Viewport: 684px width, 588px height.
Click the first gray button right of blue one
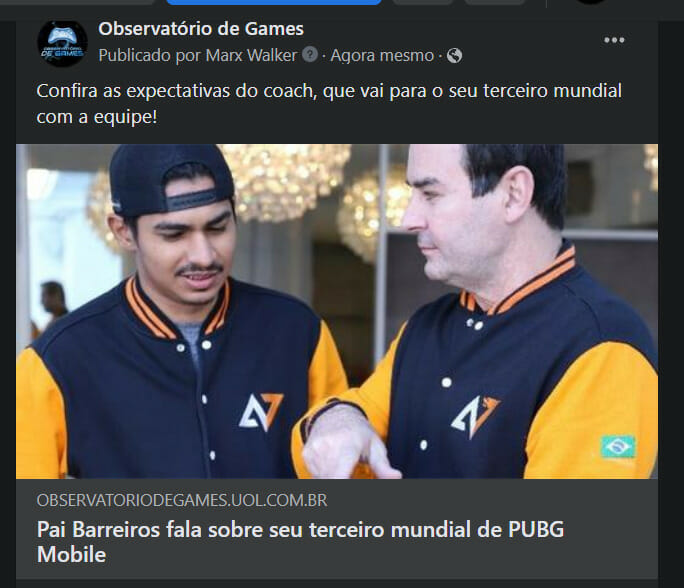click(x=422, y=2)
